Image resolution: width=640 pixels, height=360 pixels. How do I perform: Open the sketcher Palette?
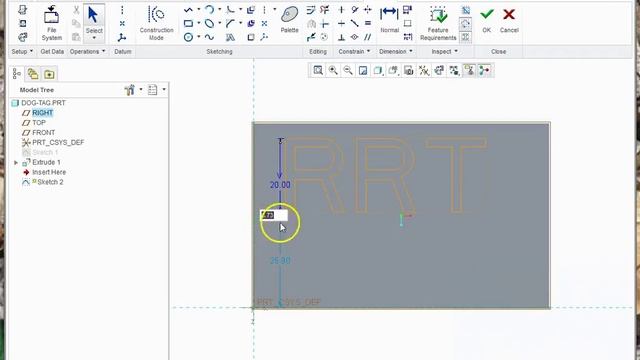(x=289, y=20)
